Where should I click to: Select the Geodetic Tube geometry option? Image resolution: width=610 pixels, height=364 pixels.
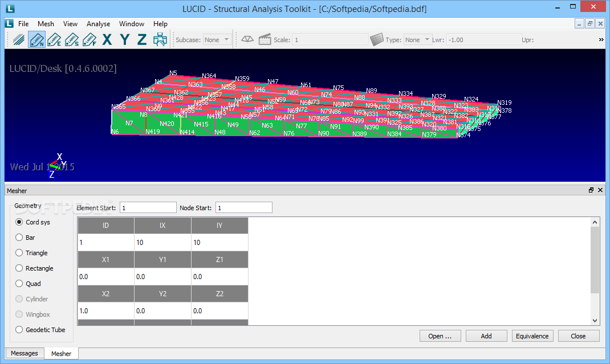point(40,330)
